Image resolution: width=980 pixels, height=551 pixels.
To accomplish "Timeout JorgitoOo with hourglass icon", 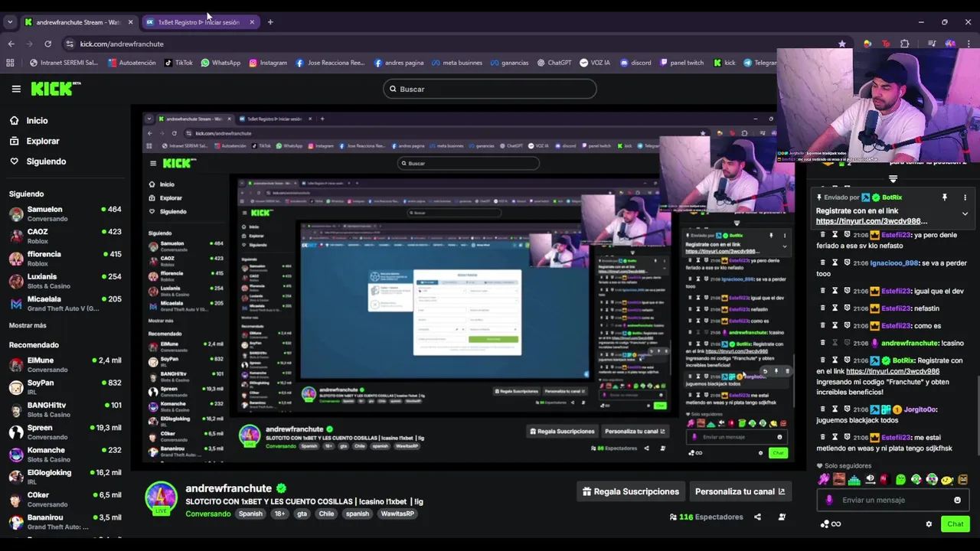I will [835, 409].
